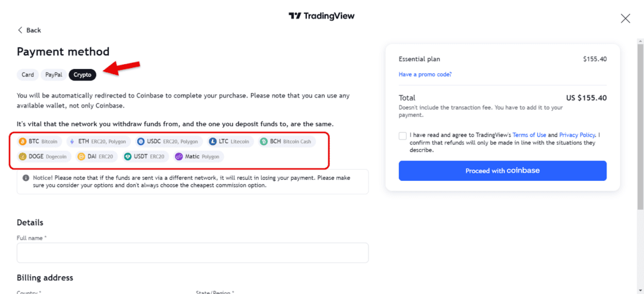Click the Bitcoin Cash BCH icon
Screen dimensions: 644x294
coord(264,141)
